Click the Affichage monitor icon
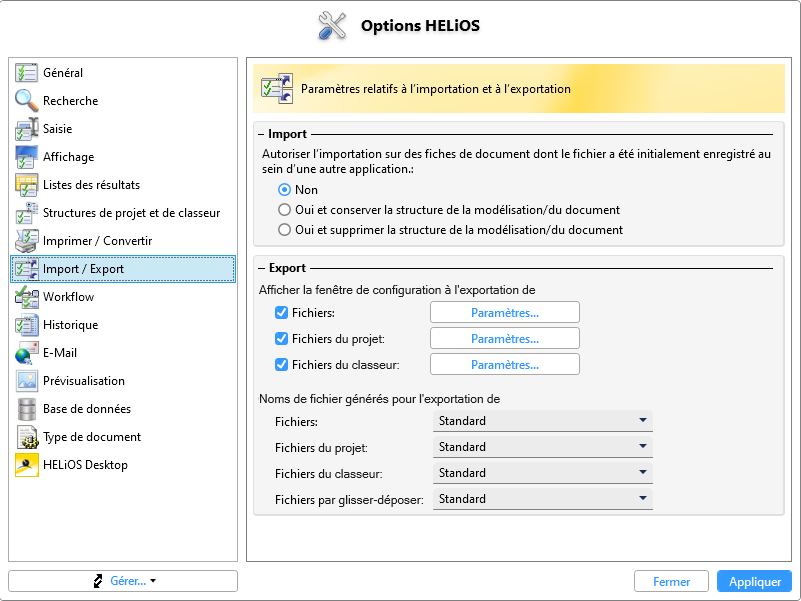The image size is (801, 601). click(x=26, y=157)
